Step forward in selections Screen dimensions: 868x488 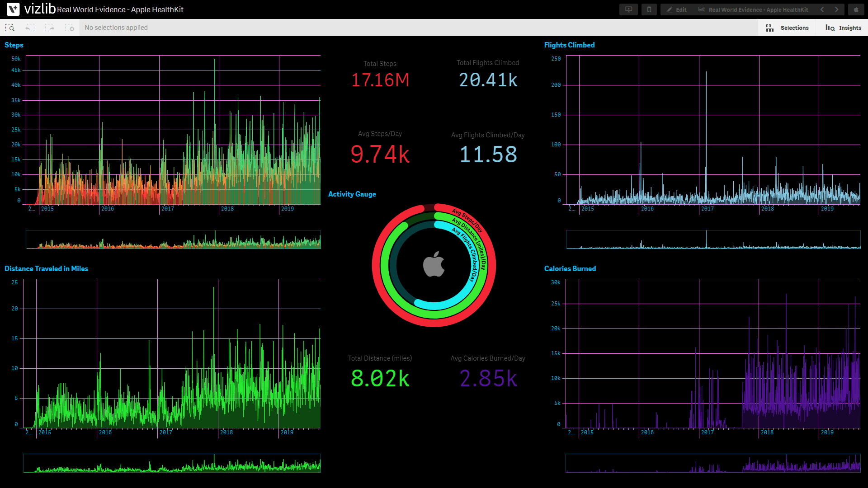coord(50,28)
